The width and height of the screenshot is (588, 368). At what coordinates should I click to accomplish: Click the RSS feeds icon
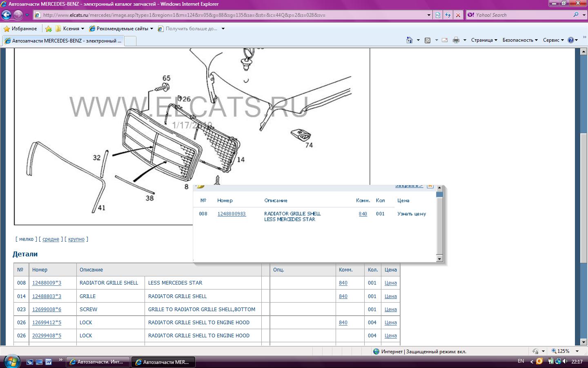[428, 40]
